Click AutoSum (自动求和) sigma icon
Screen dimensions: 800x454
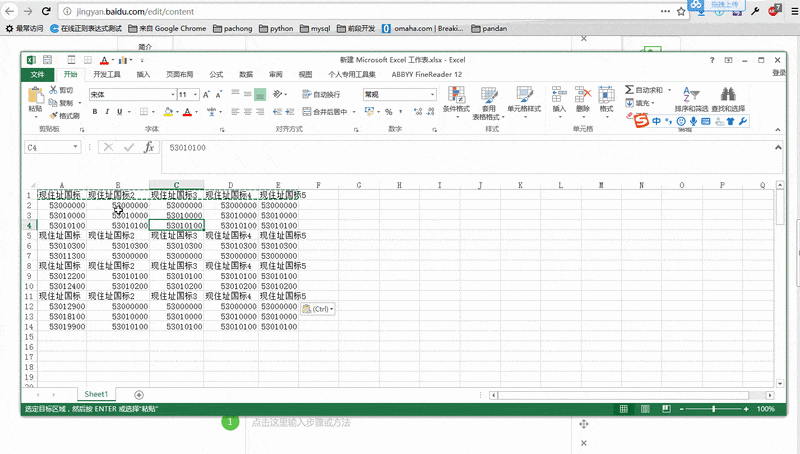(628, 90)
